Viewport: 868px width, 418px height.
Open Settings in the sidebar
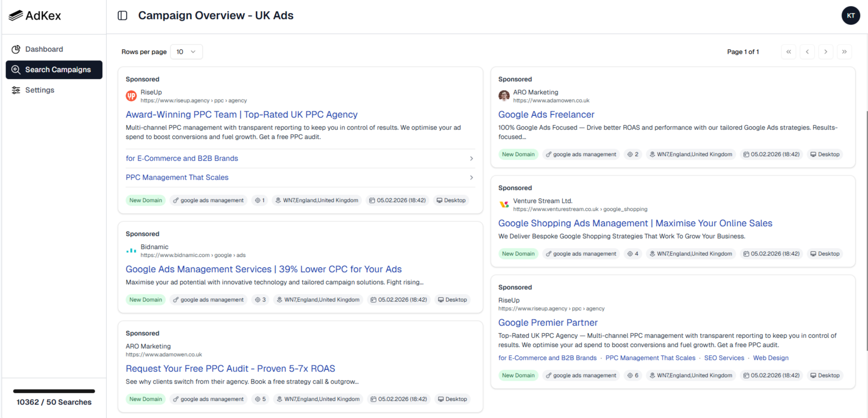40,90
